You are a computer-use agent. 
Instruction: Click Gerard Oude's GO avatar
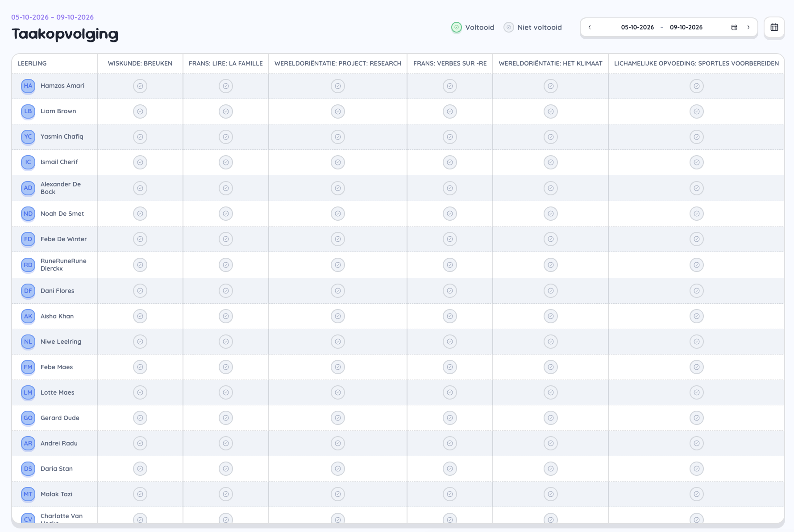click(x=28, y=418)
